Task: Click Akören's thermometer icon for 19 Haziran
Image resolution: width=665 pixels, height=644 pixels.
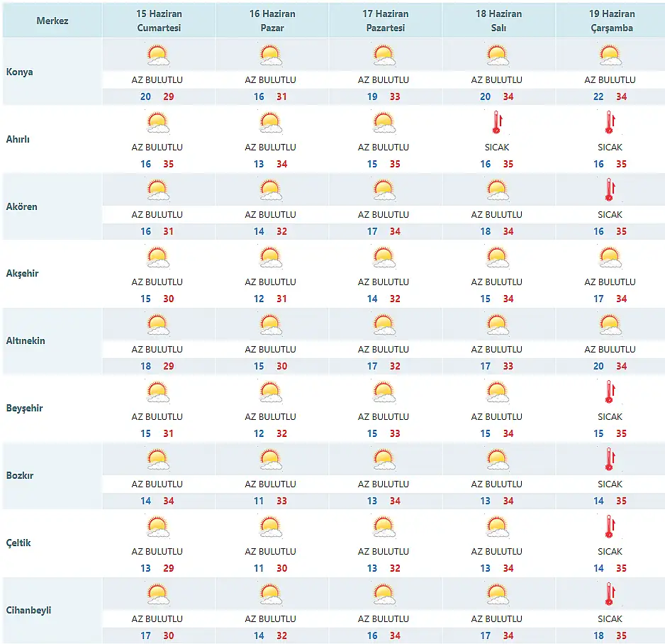Action: (610, 190)
